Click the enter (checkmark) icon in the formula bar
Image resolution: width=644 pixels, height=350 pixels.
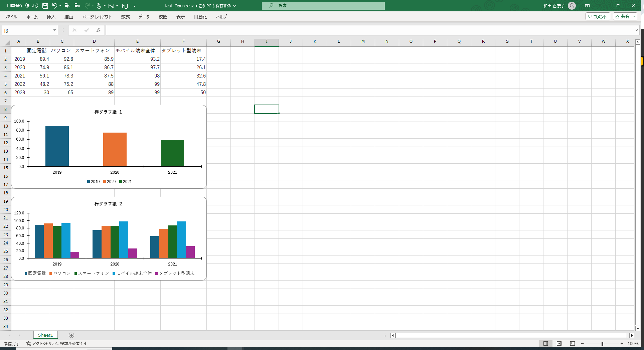pyautogui.click(x=87, y=30)
